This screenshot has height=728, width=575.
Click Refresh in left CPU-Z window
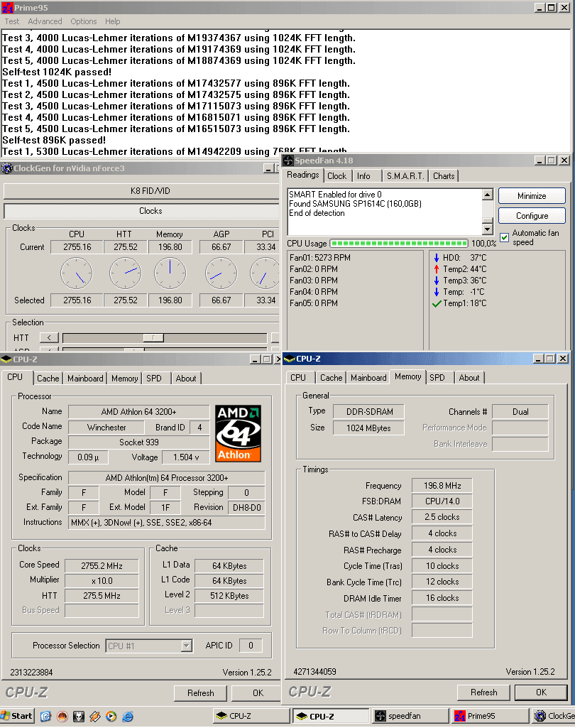coord(200,693)
